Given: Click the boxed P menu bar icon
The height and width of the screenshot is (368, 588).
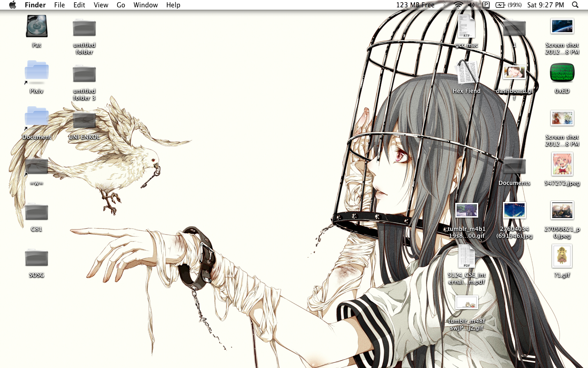Looking at the screenshot, I should pos(486,5).
